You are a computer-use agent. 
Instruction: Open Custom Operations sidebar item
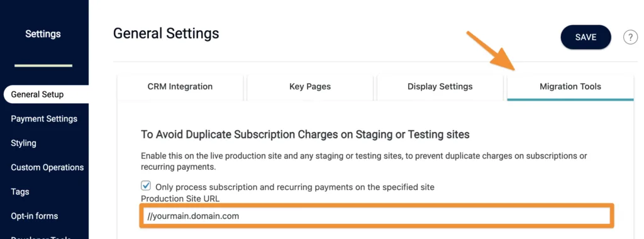[x=47, y=167]
